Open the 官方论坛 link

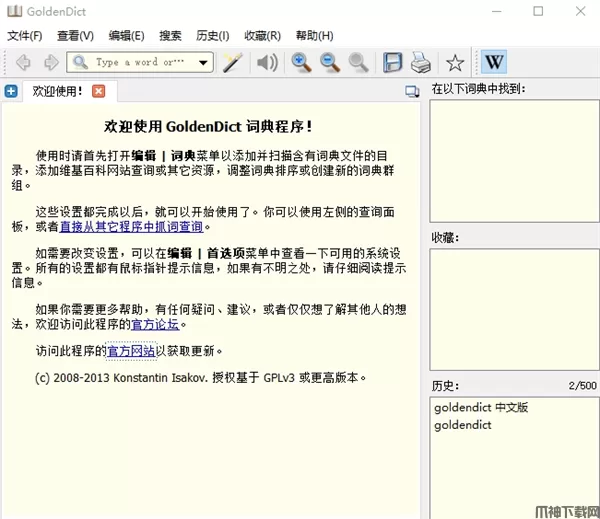155,324
